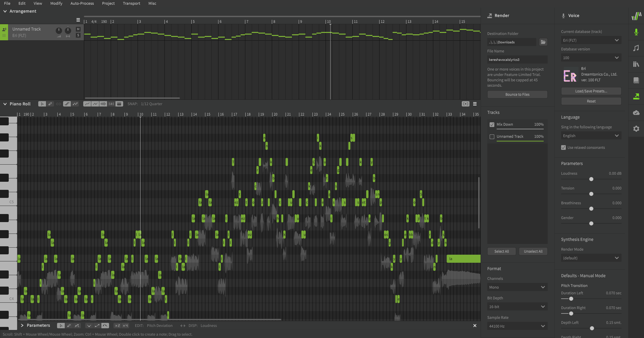Choose the arch curve shape in Parameters toolbar
This screenshot has height=338, width=644.
pyautogui.click(x=105, y=326)
